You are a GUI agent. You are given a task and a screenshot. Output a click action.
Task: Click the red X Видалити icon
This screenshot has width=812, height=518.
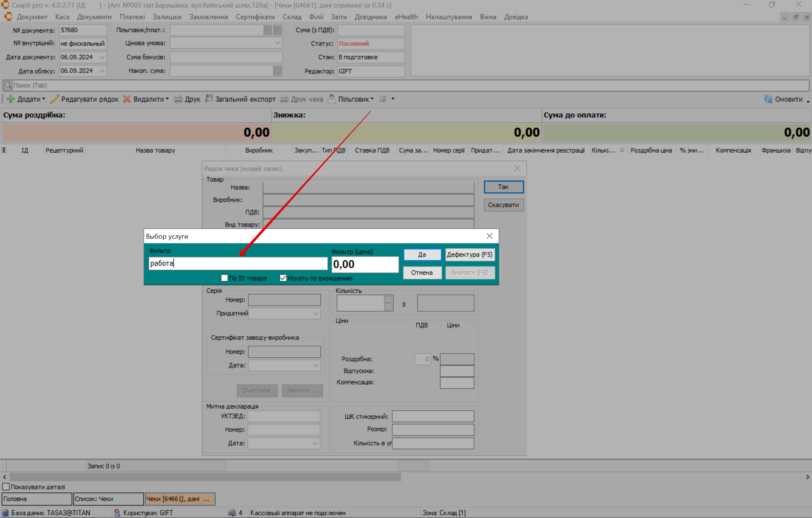point(127,99)
